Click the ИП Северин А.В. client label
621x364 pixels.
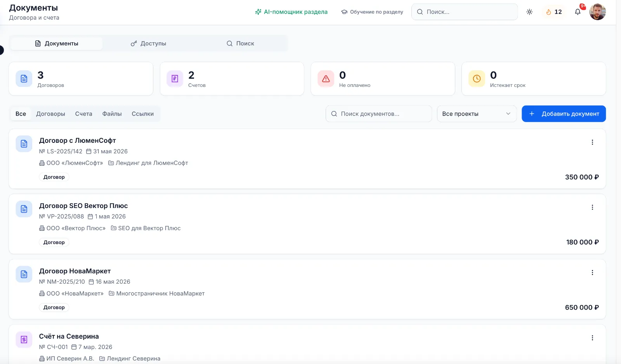pyautogui.click(x=67, y=359)
